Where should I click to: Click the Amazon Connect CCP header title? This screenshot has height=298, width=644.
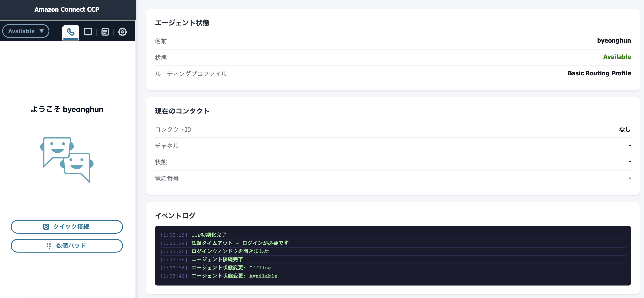pos(67,9)
